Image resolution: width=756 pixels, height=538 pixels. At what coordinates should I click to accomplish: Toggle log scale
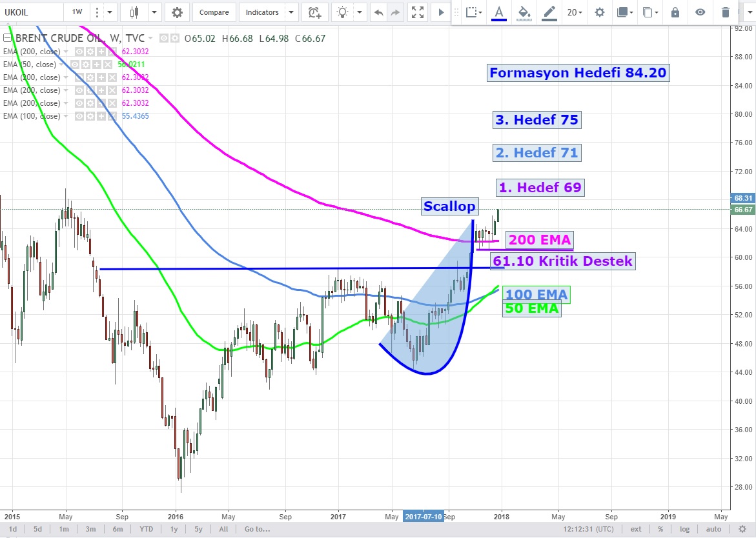[x=684, y=529]
